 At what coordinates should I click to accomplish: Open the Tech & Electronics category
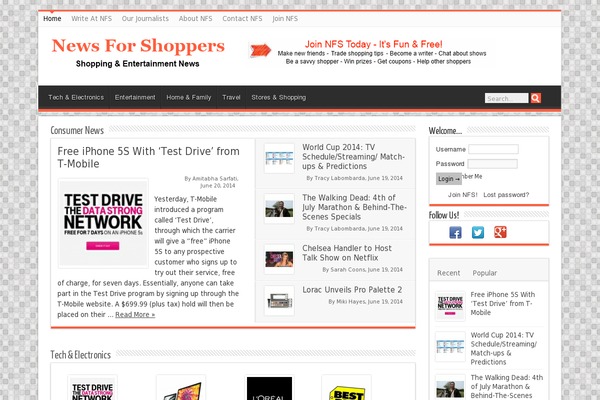tap(76, 97)
